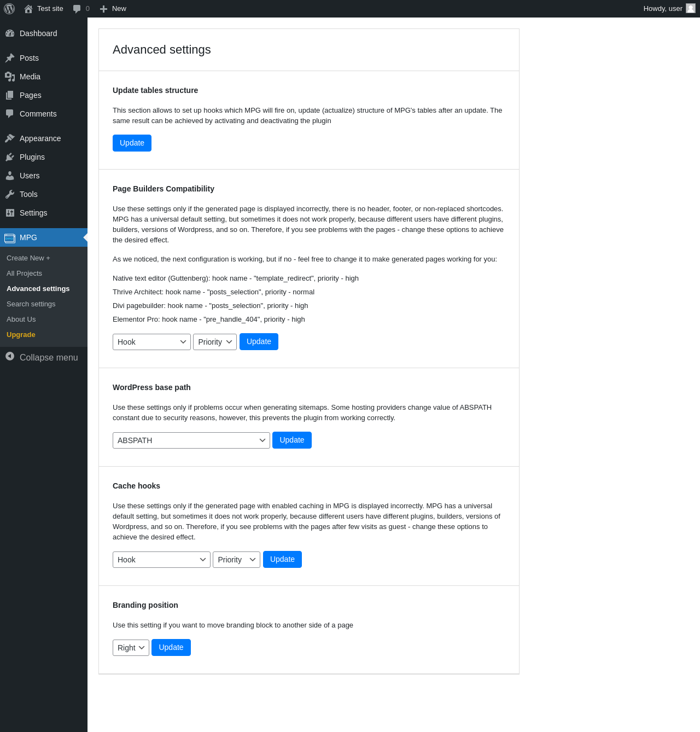Screen dimensions: 700x732
Task: Click the Comments speech bubble sidebar icon
Action: tap(10, 114)
